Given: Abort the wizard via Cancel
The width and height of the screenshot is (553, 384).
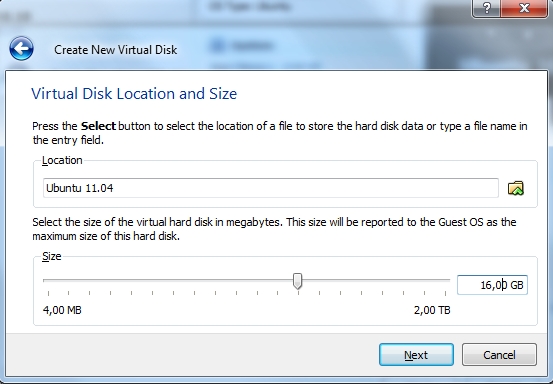Looking at the screenshot, I should (499, 355).
